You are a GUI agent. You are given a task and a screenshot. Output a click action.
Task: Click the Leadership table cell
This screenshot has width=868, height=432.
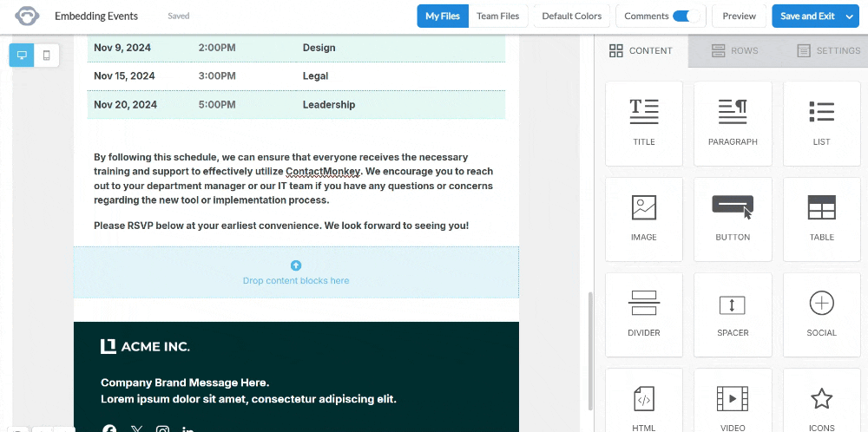[329, 105]
